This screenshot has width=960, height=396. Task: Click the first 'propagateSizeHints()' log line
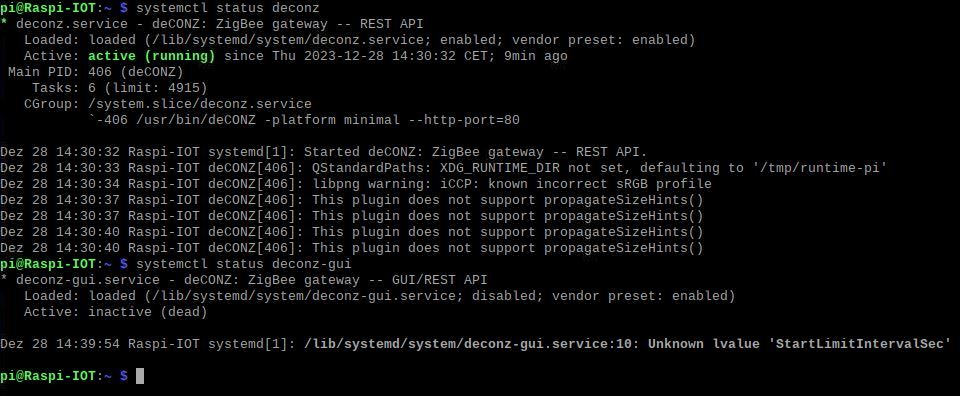(x=351, y=200)
